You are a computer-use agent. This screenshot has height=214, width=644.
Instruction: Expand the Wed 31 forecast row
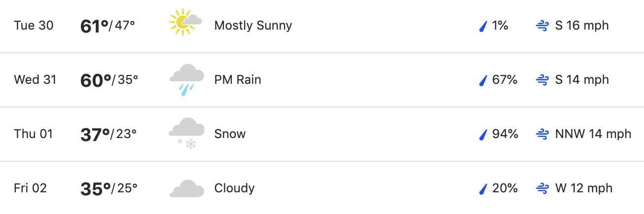(322, 80)
